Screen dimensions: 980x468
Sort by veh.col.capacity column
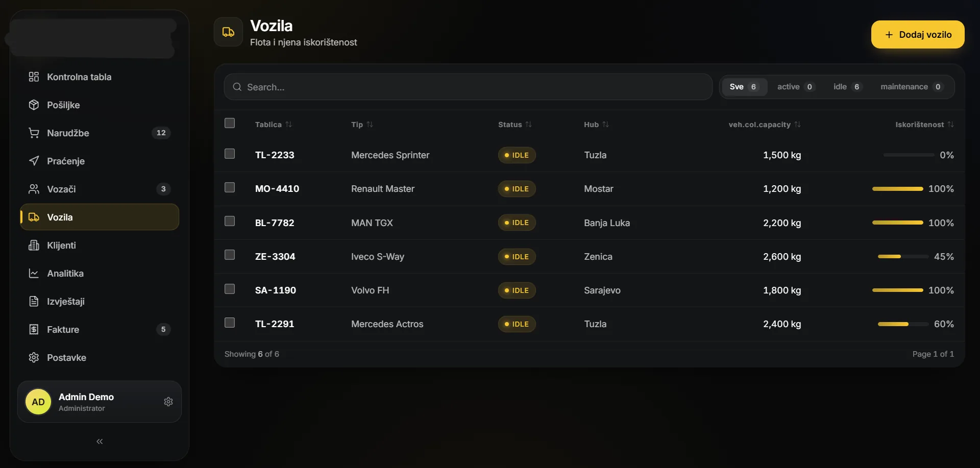click(765, 125)
